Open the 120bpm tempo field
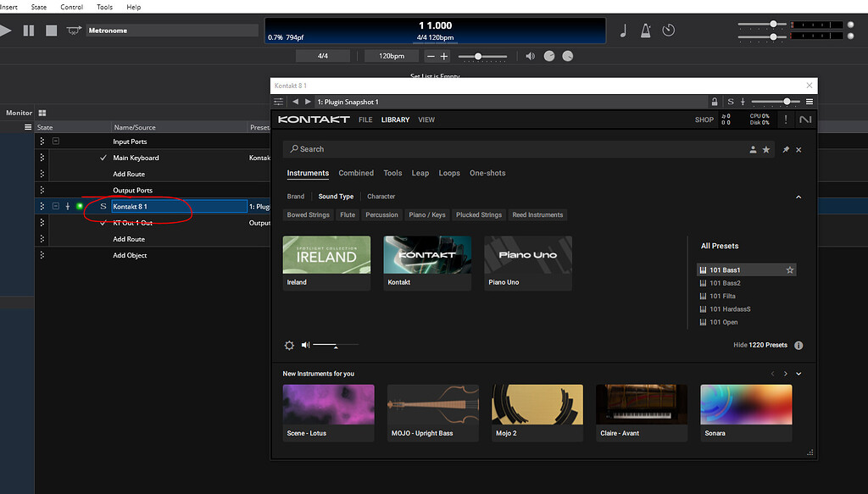 tap(392, 56)
